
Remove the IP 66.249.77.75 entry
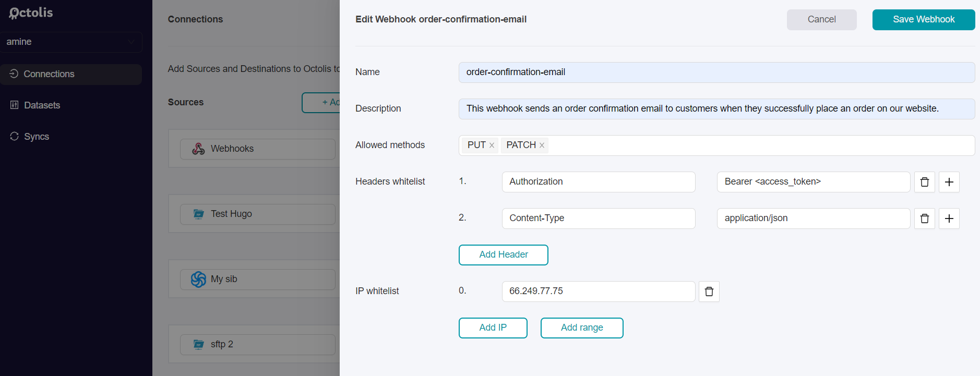click(x=709, y=292)
